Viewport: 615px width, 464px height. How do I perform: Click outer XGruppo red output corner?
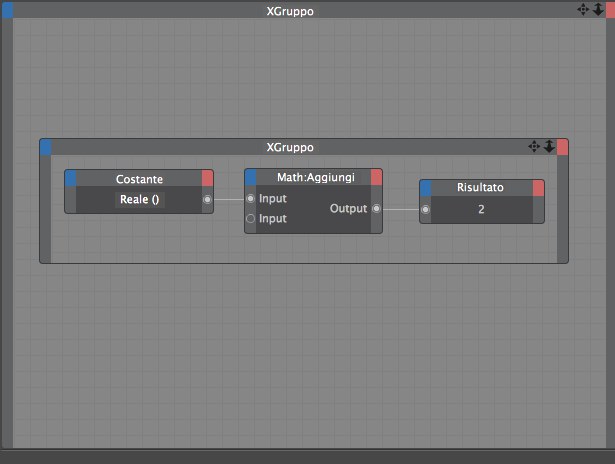pos(610,10)
